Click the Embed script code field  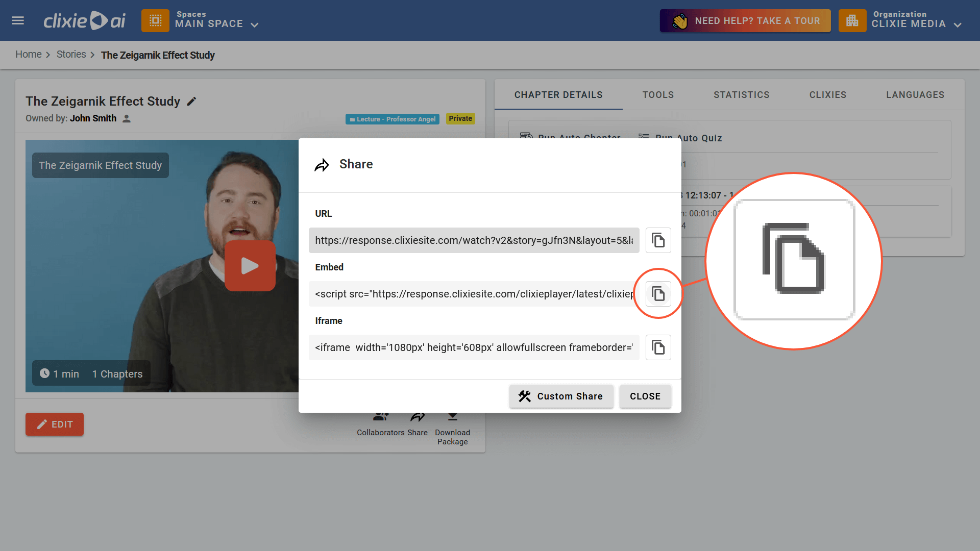474,294
